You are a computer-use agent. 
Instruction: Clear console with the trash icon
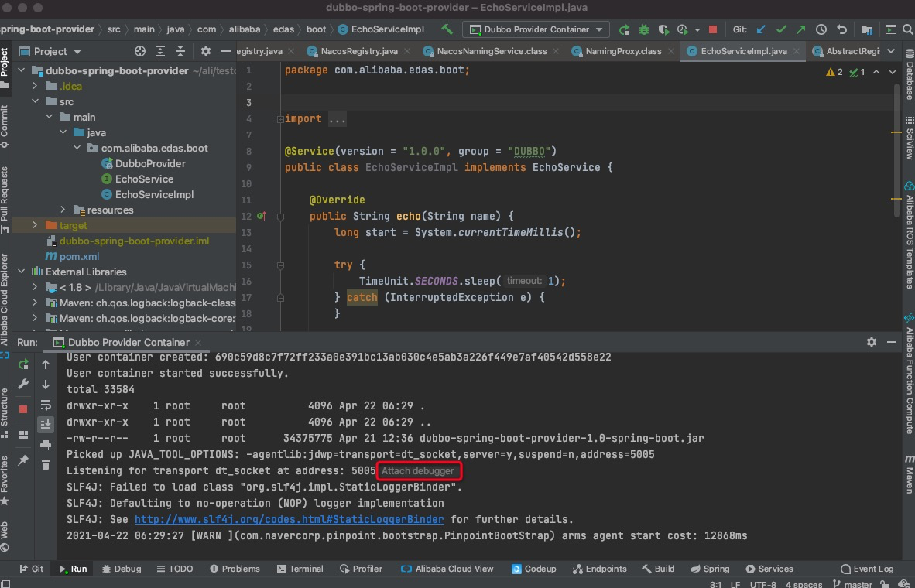point(46,464)
